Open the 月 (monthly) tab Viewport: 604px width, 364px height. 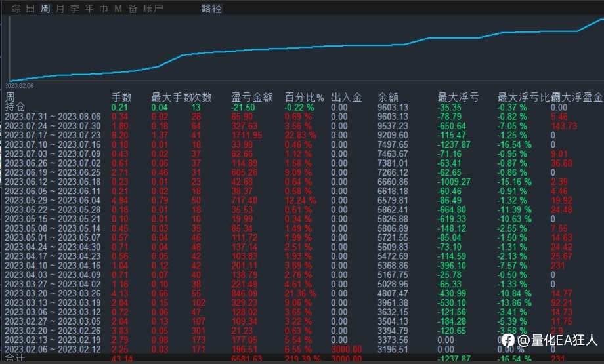60,9
